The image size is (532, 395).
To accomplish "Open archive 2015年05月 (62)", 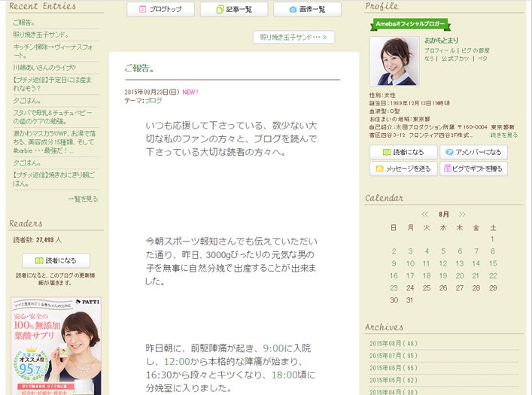I will [x=394, y=380].
